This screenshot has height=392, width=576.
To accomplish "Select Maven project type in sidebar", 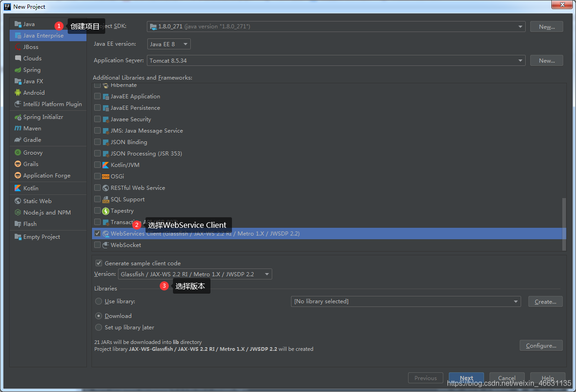I will [31, 128].
